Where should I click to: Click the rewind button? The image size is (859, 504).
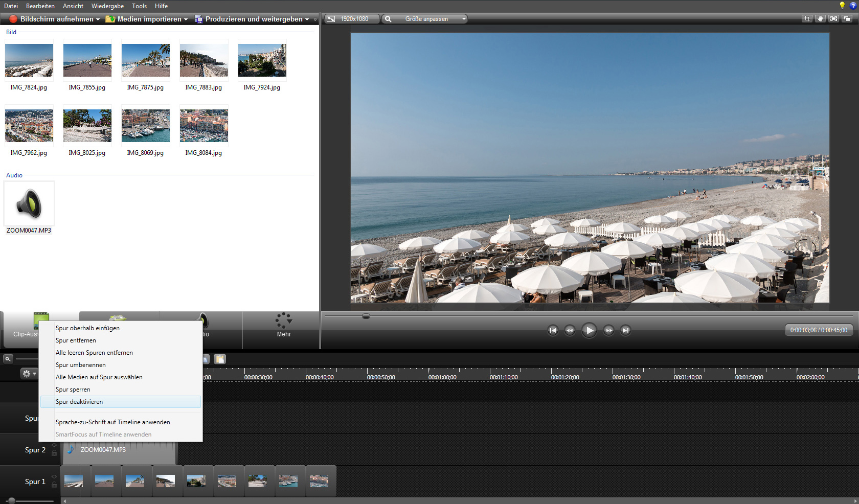tap(570, 330)
